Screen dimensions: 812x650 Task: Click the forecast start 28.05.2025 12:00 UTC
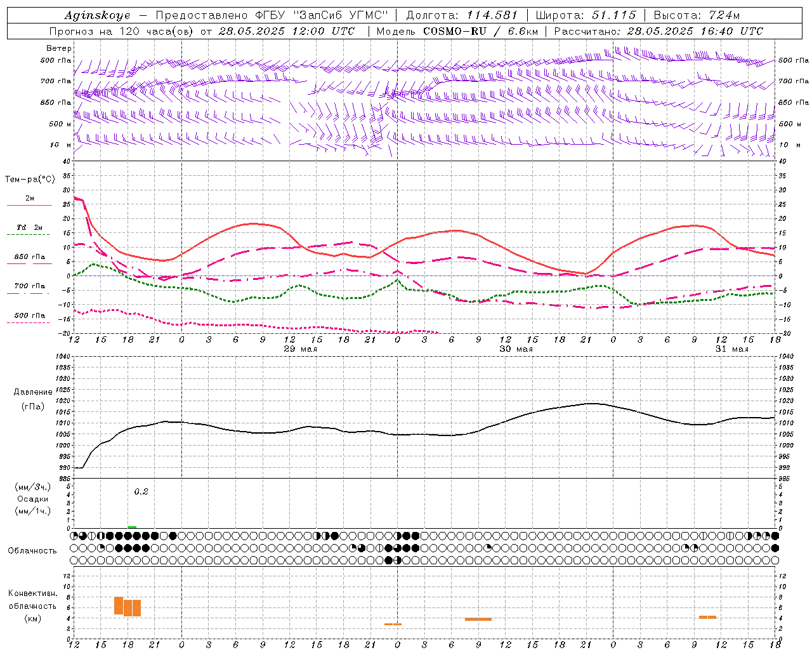click(x=287, y=31)
